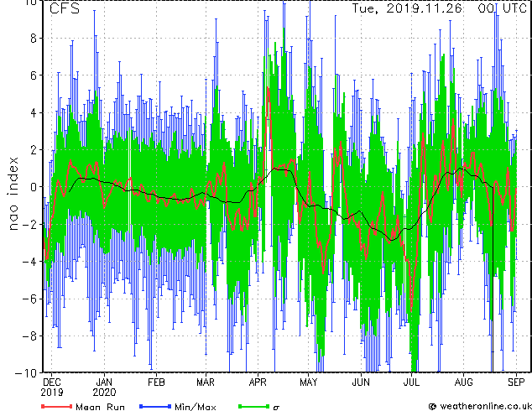532x411 pixels.
Task: Click the y-axis value 8
Action: [34, 38]
